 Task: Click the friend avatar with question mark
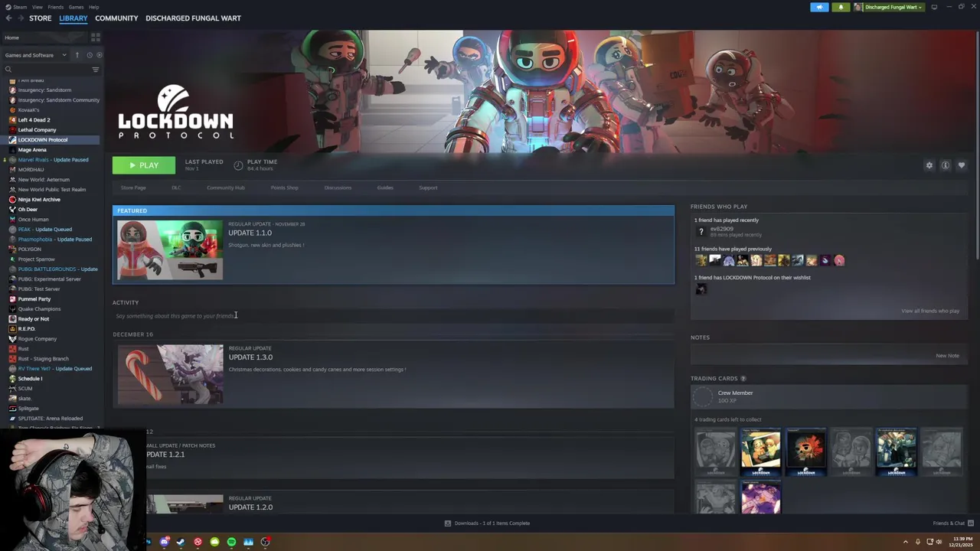point(701,232)
